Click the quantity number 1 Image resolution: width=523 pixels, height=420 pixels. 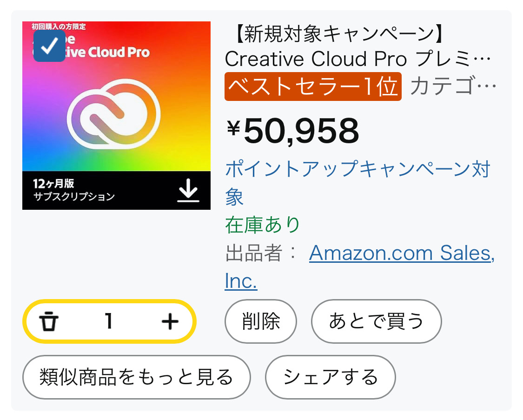point(109,321)
